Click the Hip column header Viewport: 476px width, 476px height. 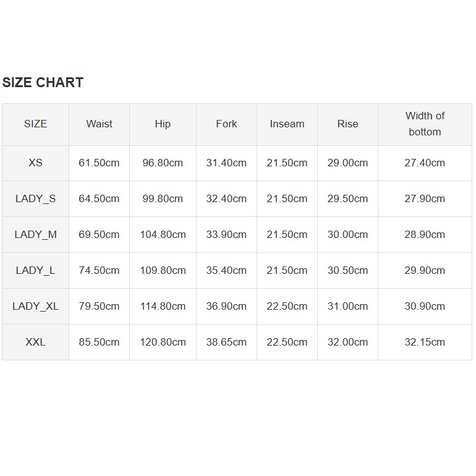coord(163,124)
